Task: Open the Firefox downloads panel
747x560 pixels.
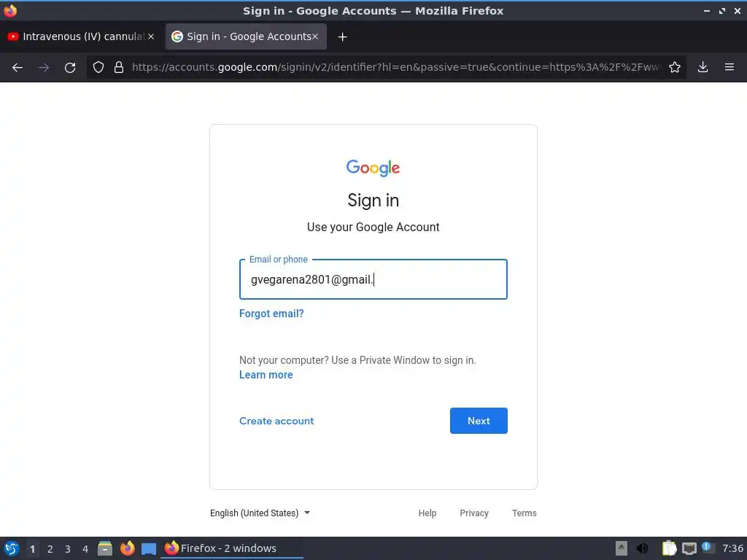Action: point(703,67)
